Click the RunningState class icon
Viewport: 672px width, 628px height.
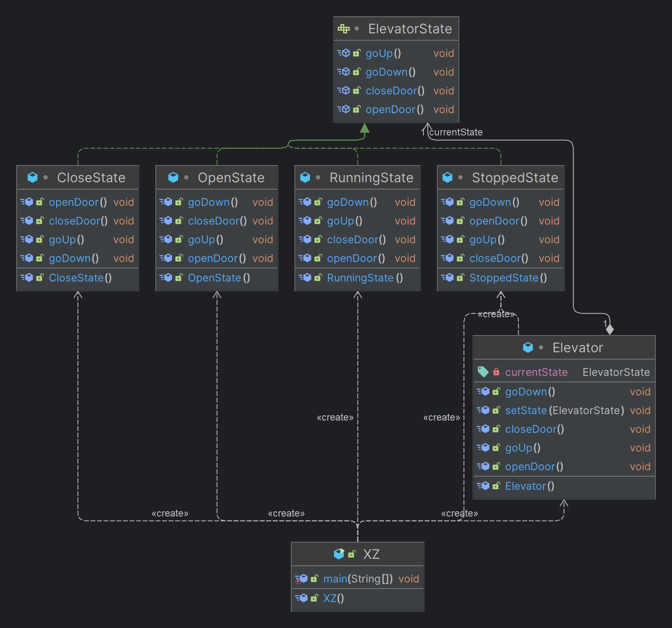(305, 177)
